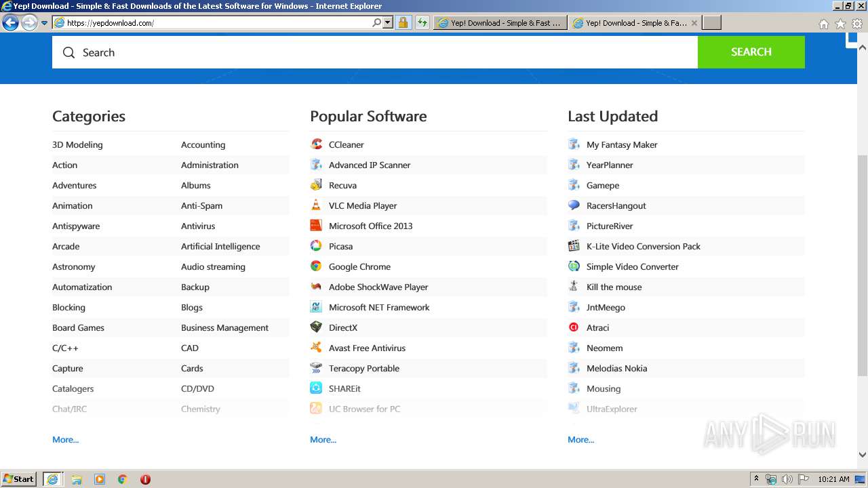Click the browser Forward arrow button
868x488 pixels.
[x=29, y=22]
